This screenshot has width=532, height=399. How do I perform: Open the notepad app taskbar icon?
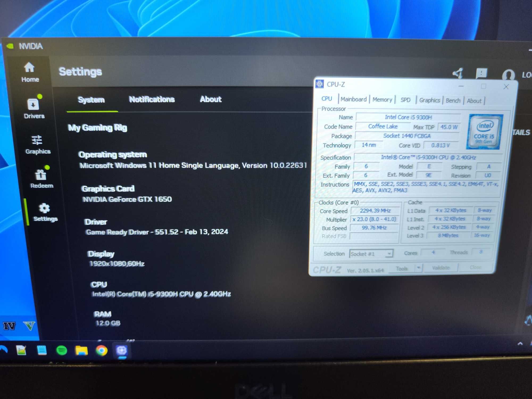click(42, 350)
